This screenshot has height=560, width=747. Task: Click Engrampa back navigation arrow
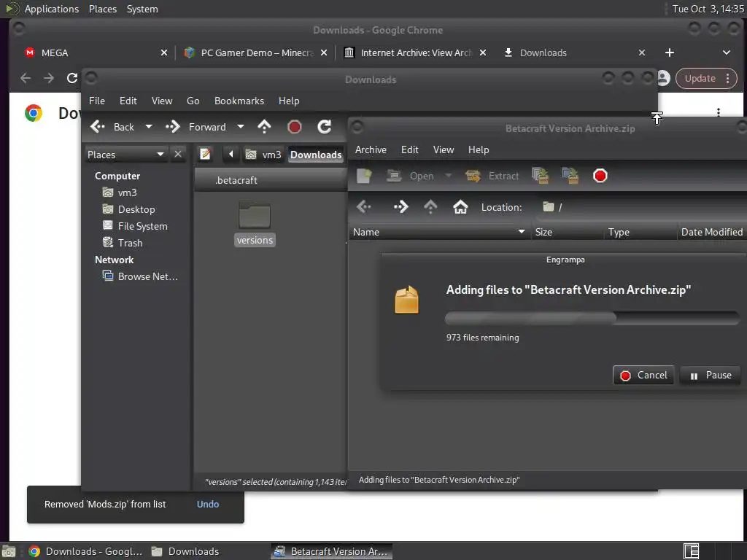pos(364,206)
